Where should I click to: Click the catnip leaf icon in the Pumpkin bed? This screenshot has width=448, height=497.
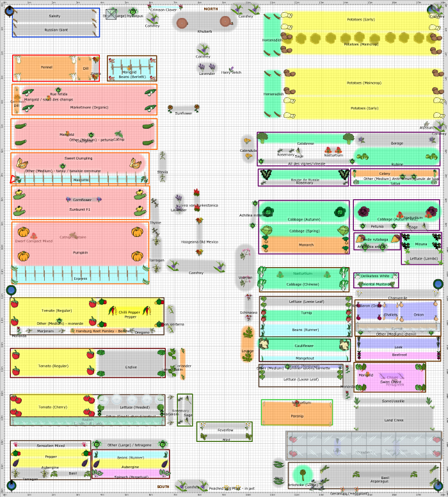coord(73,235)
